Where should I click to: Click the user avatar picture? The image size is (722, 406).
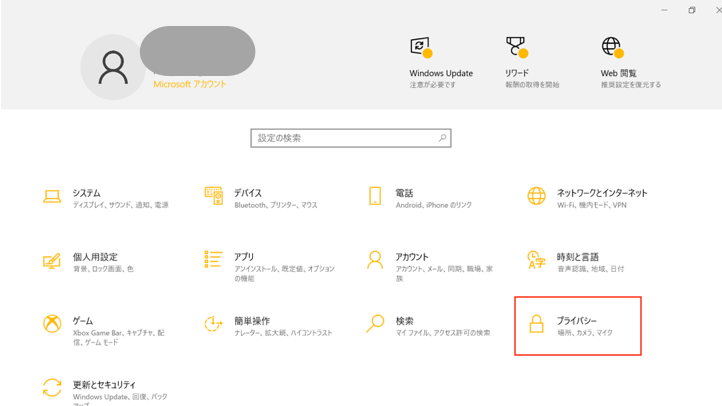point(113,67)
